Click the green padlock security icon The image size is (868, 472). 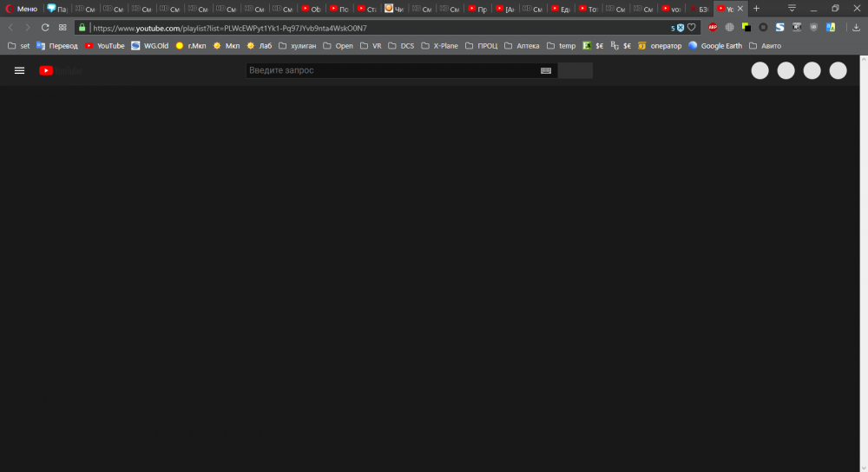[x=82, y=28]
